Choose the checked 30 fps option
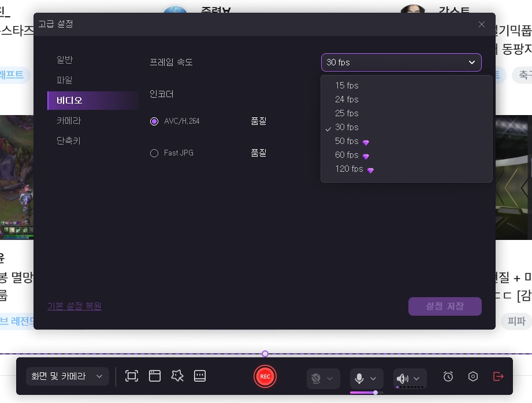This screenshot has height=403, width=532. click(406, 127)
